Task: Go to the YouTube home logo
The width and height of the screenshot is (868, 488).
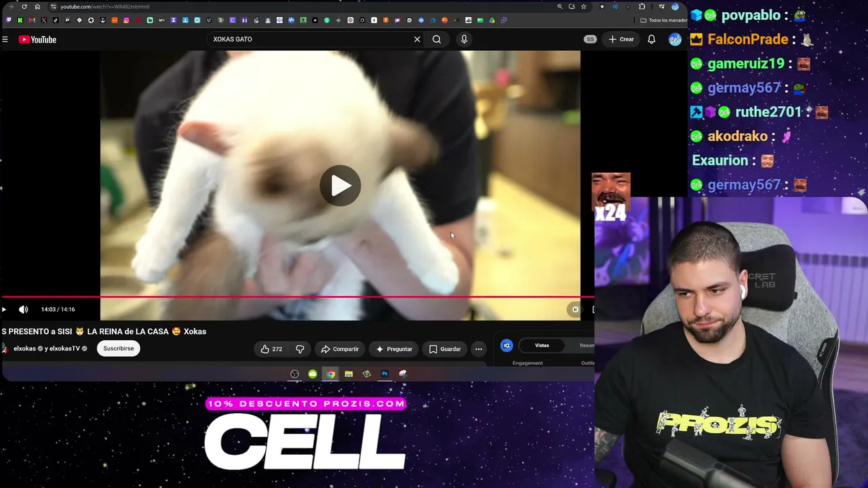Action: 37,39
